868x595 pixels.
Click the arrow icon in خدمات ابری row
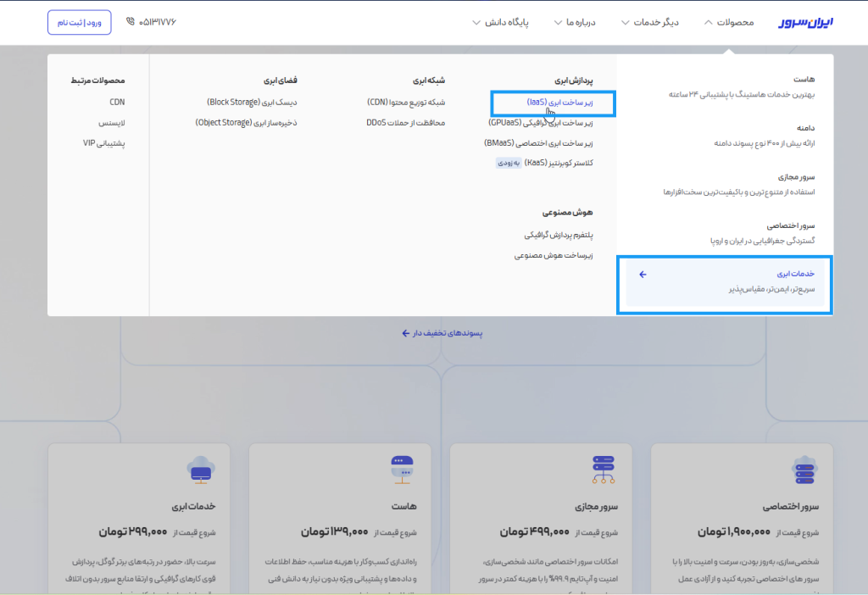click(x=643, y=275)
